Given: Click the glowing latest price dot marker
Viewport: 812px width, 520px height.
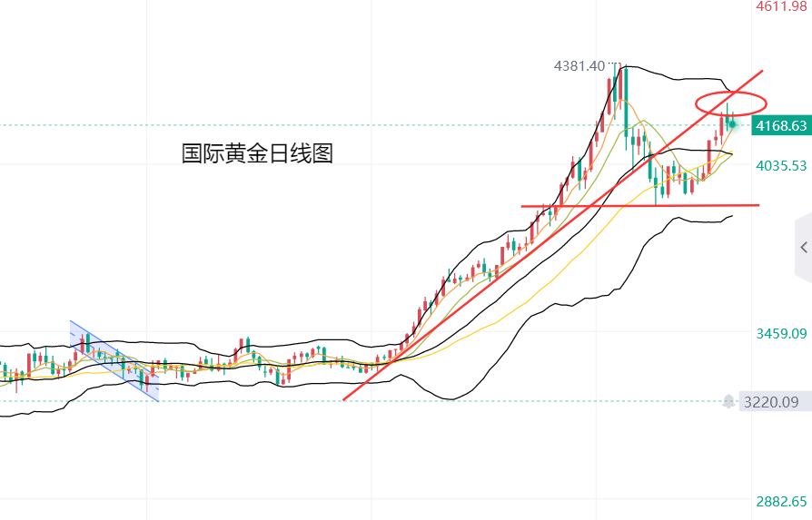Looking at the screenshot, I should [x=732, y=123].
